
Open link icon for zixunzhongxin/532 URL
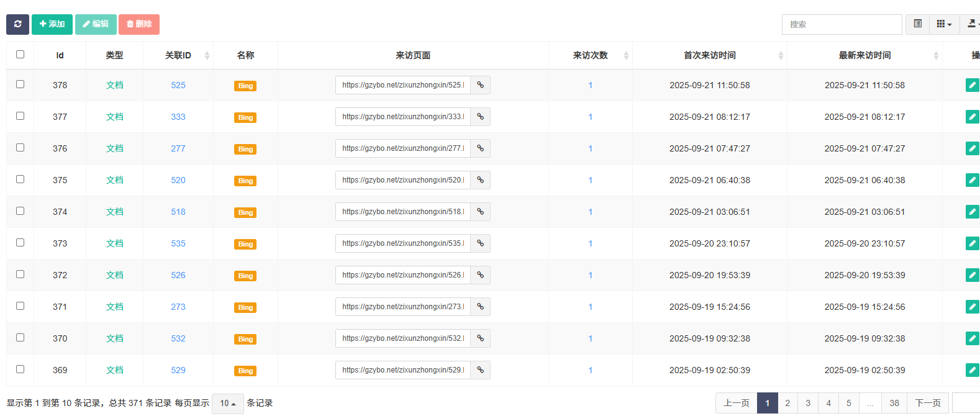[480, 338]
